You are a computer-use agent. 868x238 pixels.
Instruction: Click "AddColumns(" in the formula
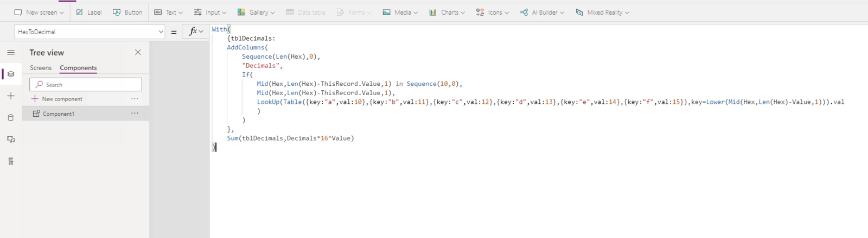point(247,47)
